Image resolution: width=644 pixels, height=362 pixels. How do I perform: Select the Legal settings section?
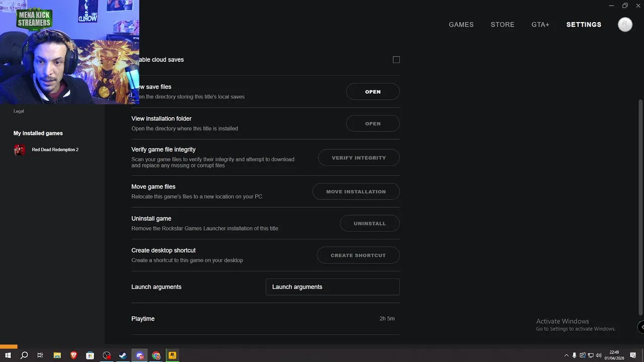(19, 111)
